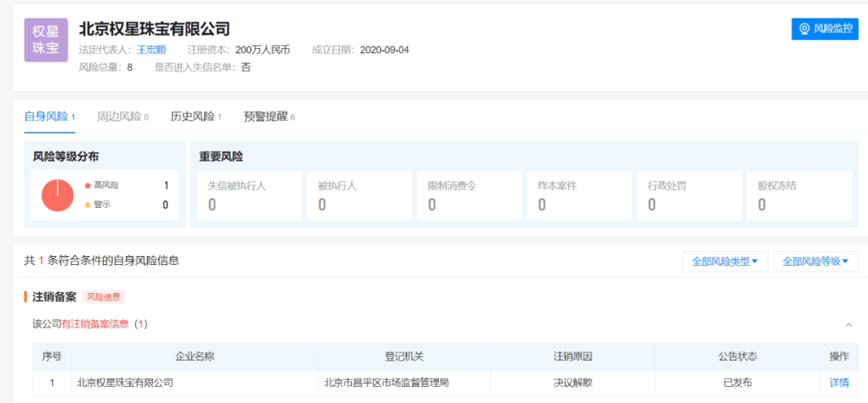Switch to 周边风险 tab
The height and width of the screenshot is (403, 868).
pos(120,116)
